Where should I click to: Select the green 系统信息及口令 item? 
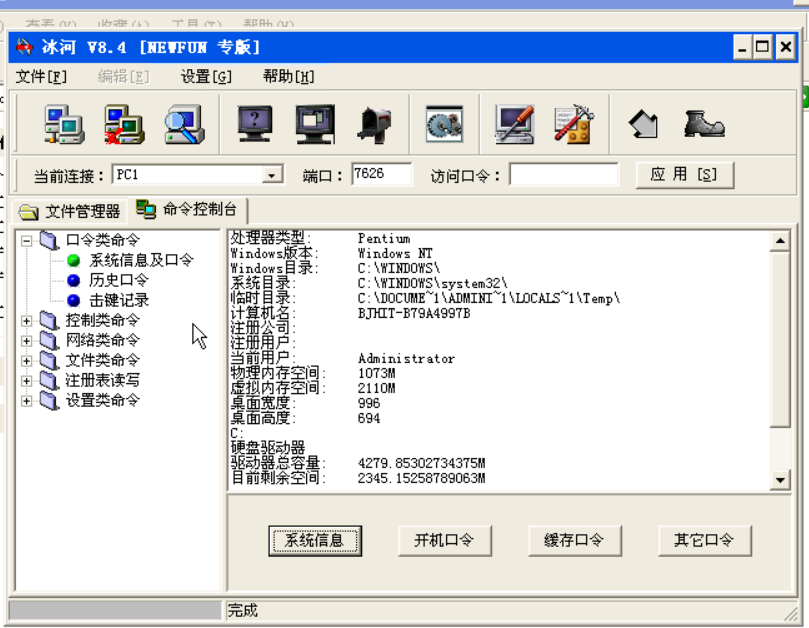tap(141, 260)
